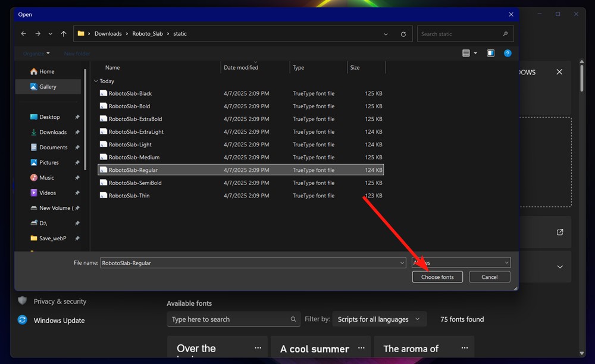This screenshot has height=364, width=595.
Task: Open more options for 'A cool summer' font
Action: click(361, 348)
